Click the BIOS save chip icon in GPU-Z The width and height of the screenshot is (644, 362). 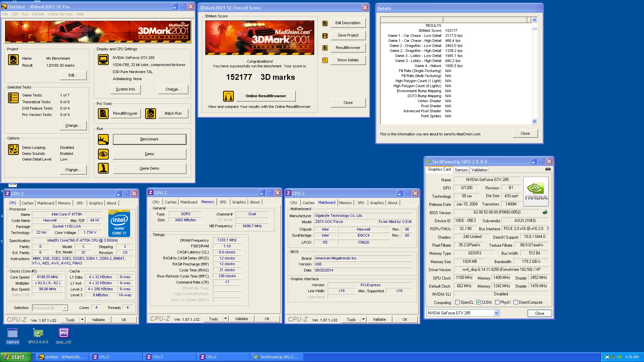pyautogui.click(x=545, y=212)
